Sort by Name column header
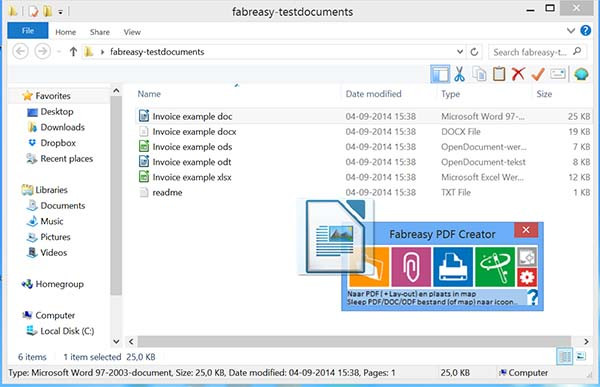Image resolution: width=600 pixels, height=387 pixels. click(149, 94)
